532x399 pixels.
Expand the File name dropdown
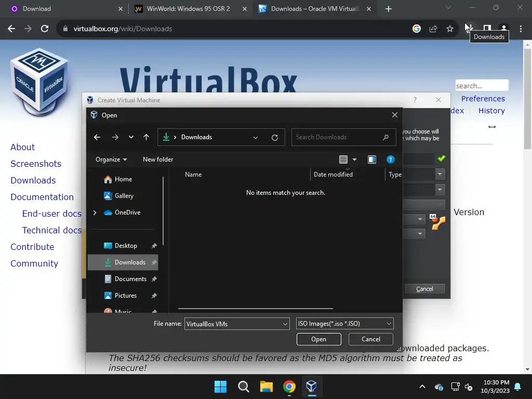285,324
